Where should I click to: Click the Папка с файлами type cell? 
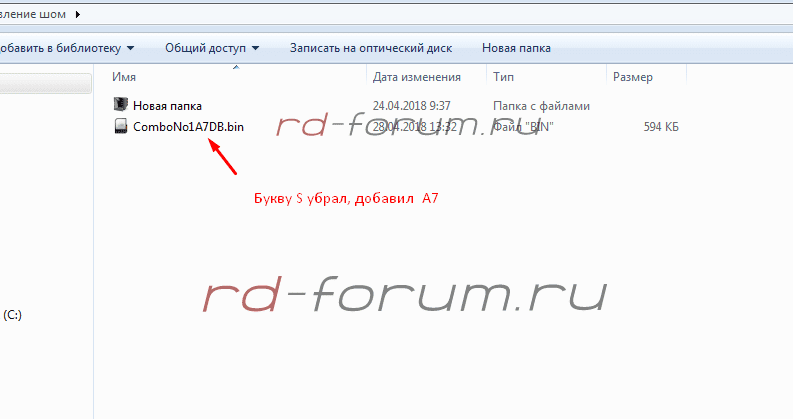pos(541,105)
